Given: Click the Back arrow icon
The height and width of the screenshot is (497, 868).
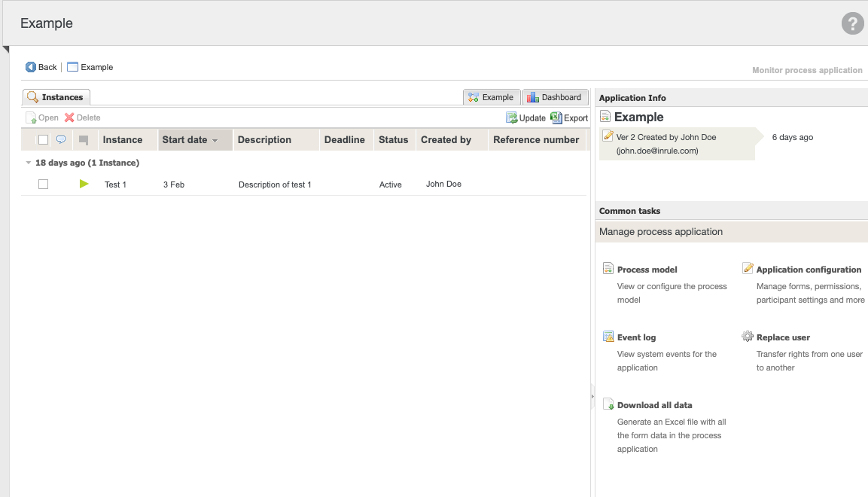Looking at the screenshot, I should 31,67.
